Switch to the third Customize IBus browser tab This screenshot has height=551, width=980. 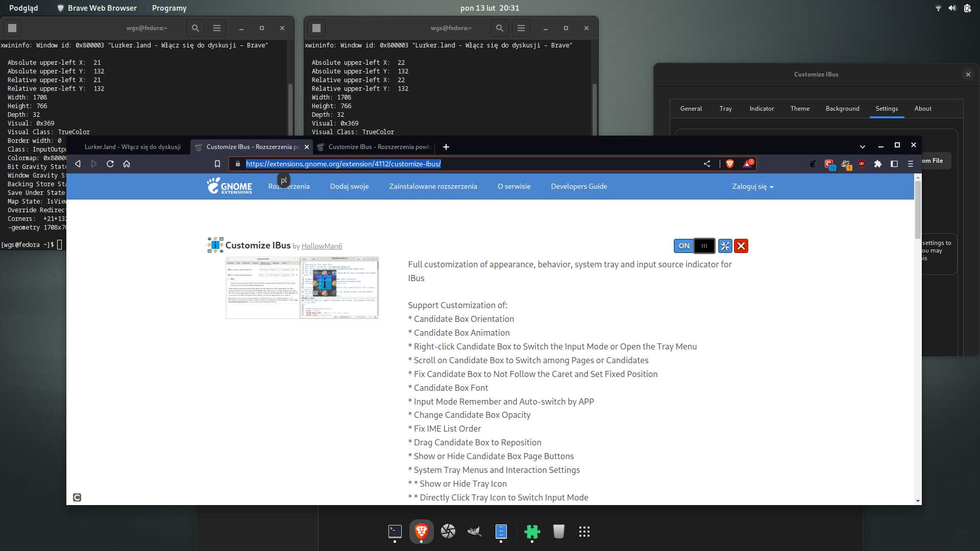pyautogui.click(x=375, y=147)
